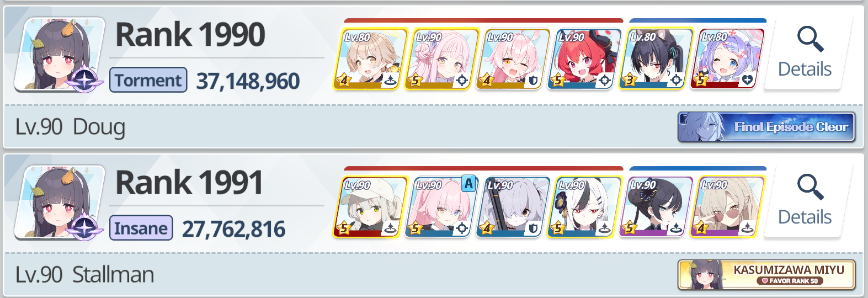Viewport: 868px width, 298px height.
Task: Select Stallman's profile avatar at Rank 1991
Action: point(59,202)
